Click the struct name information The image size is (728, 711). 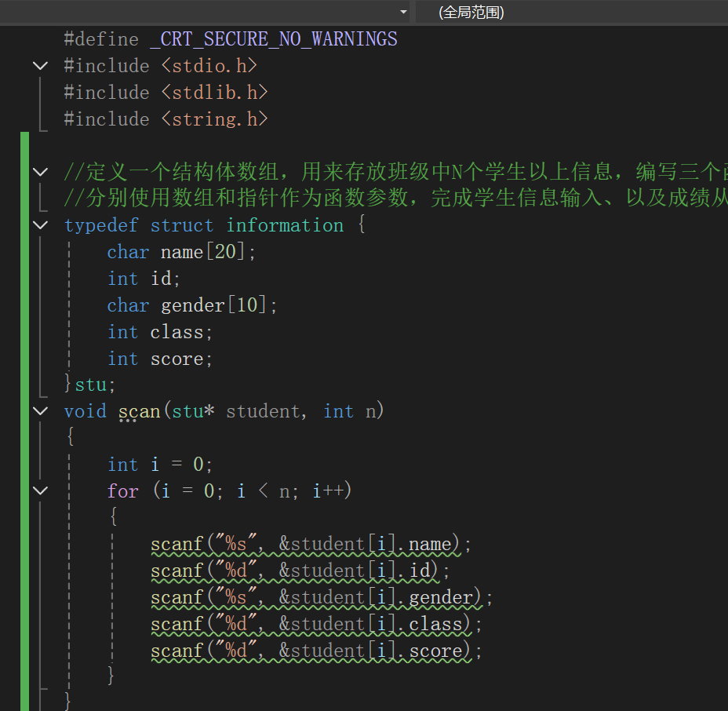[x=285, y=225]
